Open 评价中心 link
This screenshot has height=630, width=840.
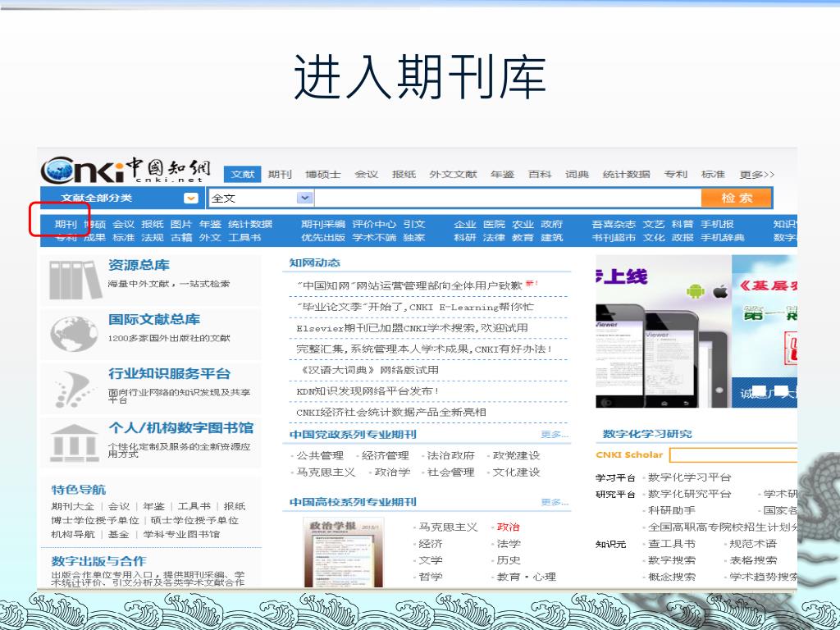(x=374, y=224)
